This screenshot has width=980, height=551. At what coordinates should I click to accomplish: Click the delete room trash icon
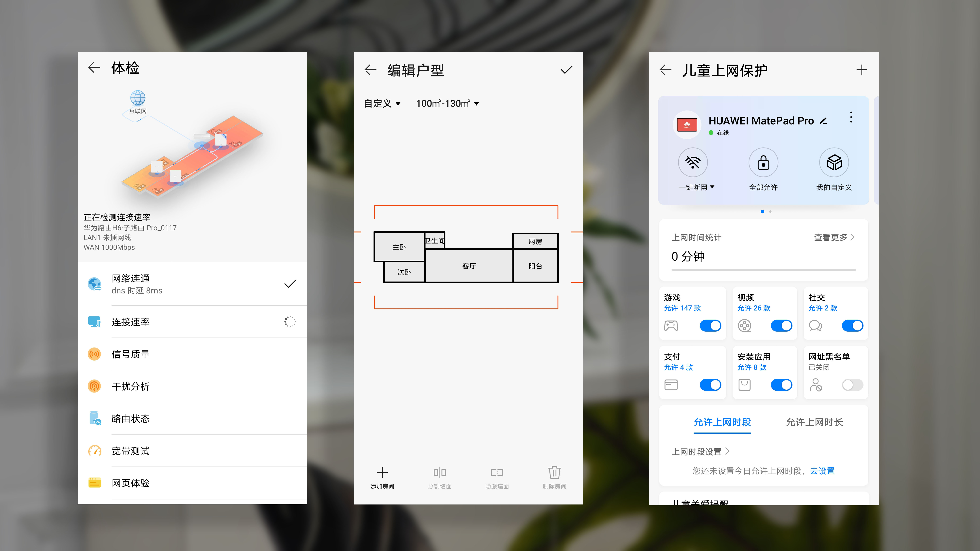pos(554,473)
